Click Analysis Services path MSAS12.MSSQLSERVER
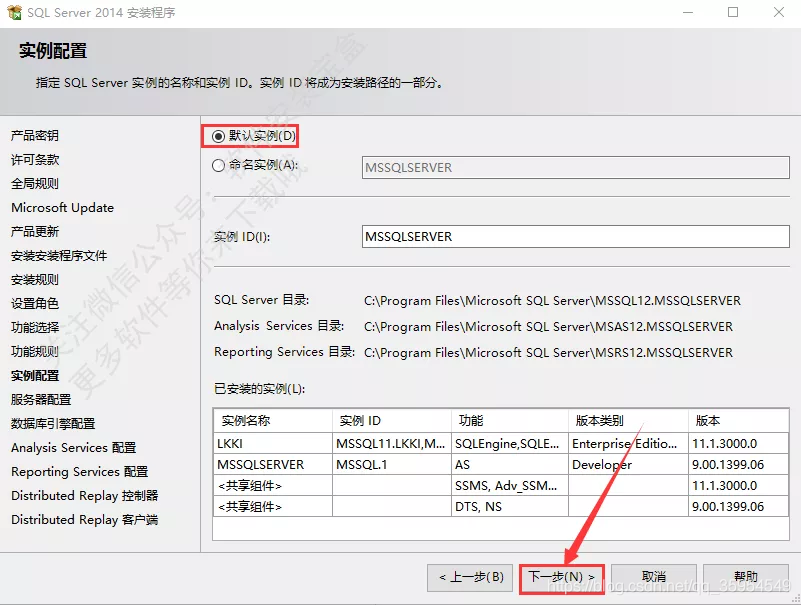This screenshot has height=605, width=801. (x=548, y=327)
